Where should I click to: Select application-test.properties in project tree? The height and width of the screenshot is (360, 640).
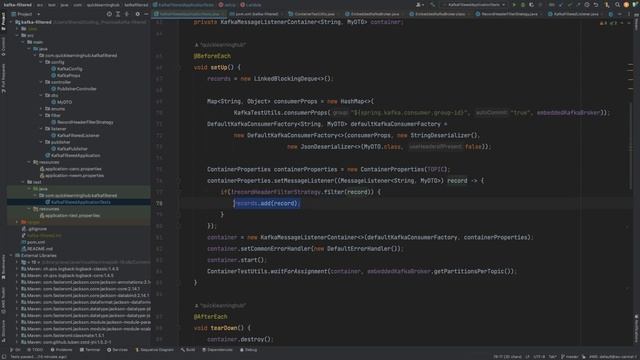pos(72,216)
